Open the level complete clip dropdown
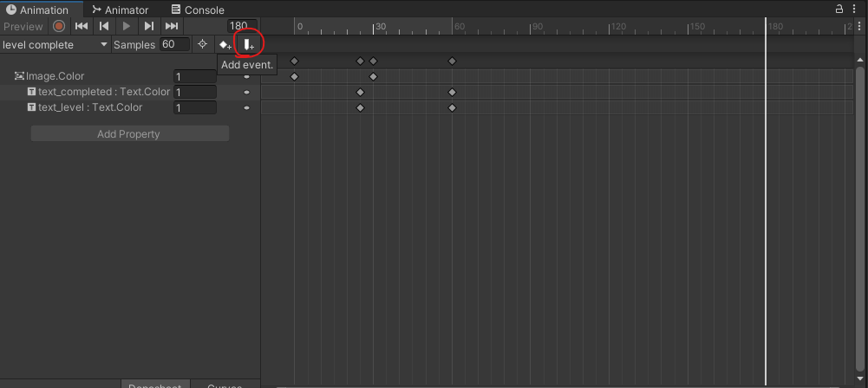This screenshot has width=868, height=388. [55, 45]
